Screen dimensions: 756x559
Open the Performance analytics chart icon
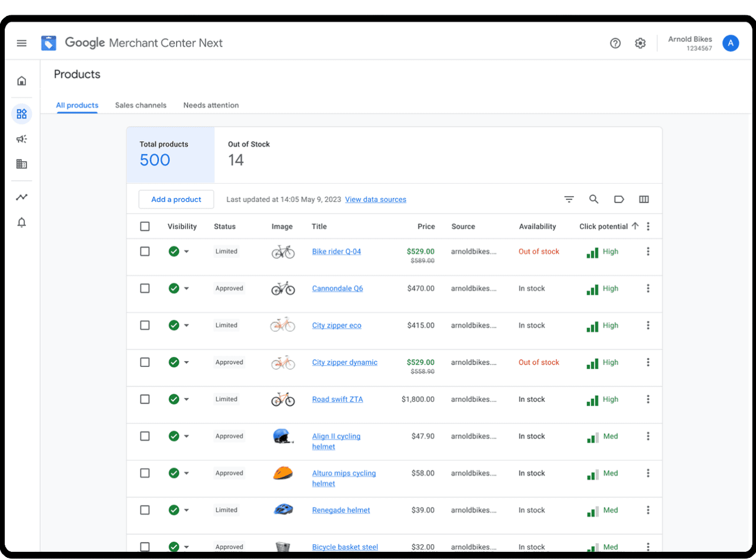pos(21,197)
